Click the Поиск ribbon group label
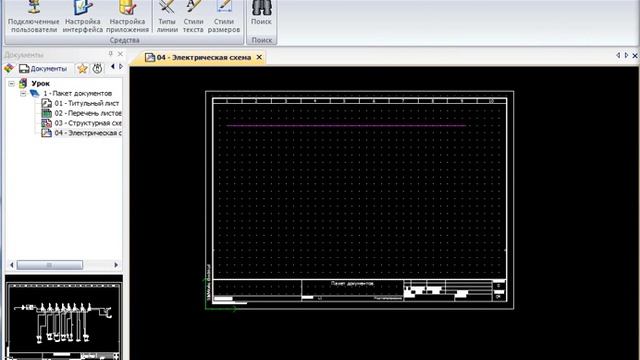This screenshot has height=360, width=640. [x=262, y=40]
